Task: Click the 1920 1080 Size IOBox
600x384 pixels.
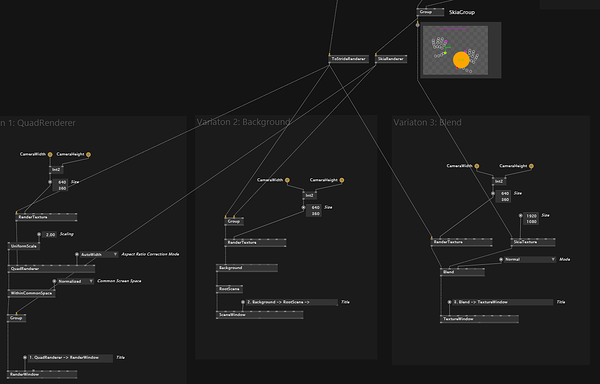Action: pyautogui.click(x=531, y=219)
